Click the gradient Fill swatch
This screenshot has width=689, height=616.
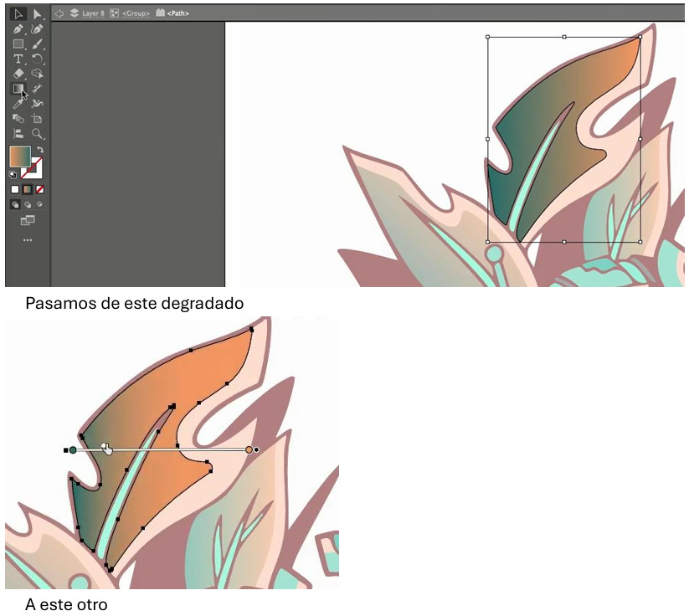click(x=20, y=157)
